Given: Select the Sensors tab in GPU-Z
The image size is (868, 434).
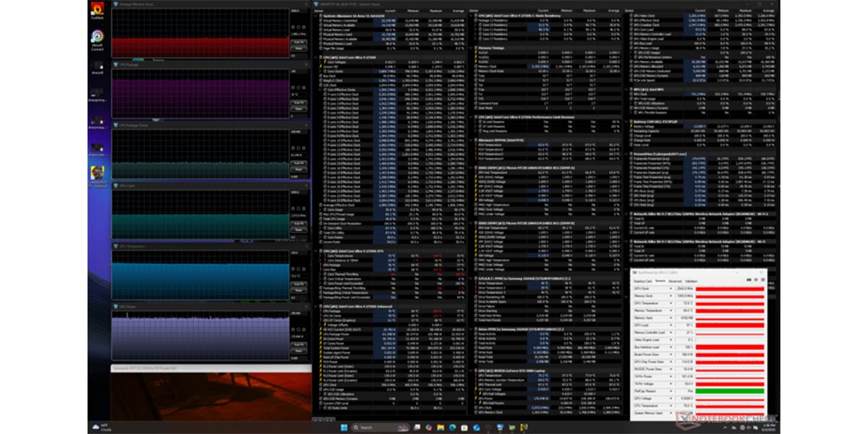Looking at the screenshot, I should coord(660,281).
